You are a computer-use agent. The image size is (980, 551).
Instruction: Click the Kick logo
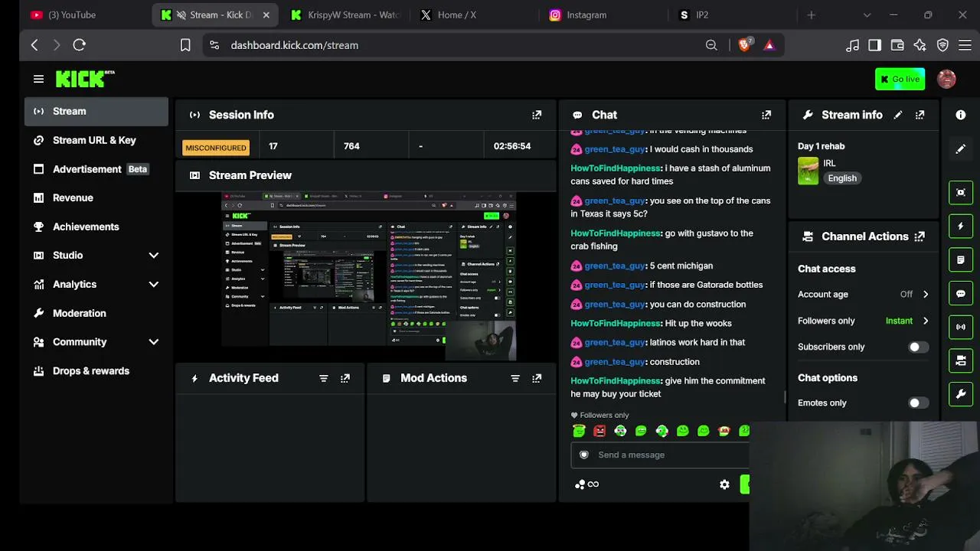click(x=84, y=79)
